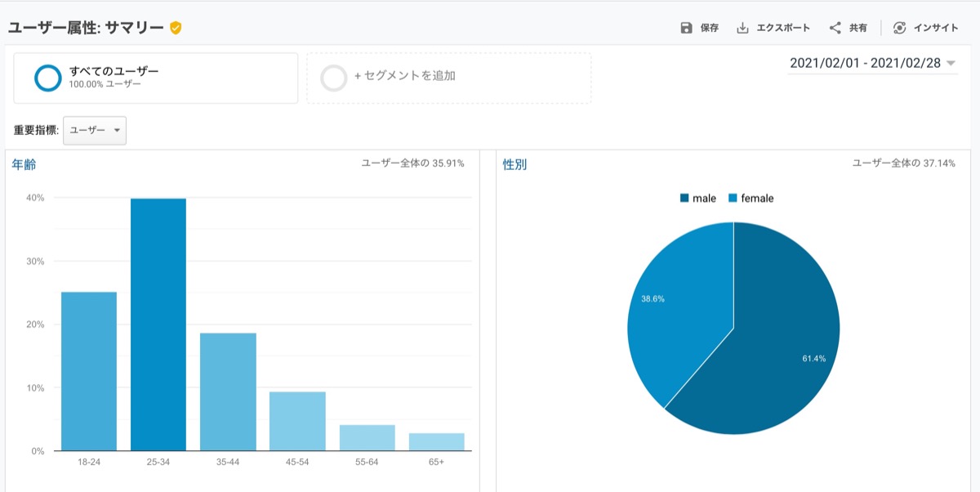Toggle the female legend marker
Image resolution: width=980 pixels, height=492 pixels.
[x=733, y=199]
